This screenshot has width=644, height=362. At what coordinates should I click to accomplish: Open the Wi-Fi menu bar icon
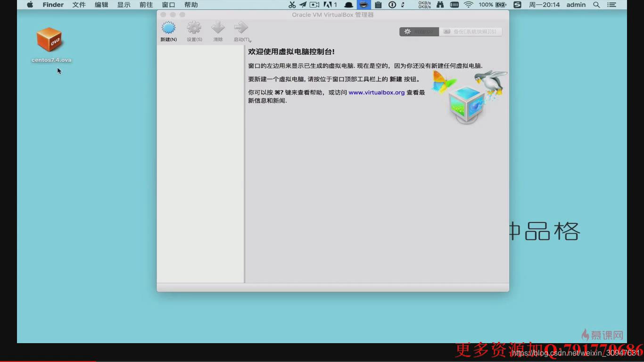click(x=468, y=5)
